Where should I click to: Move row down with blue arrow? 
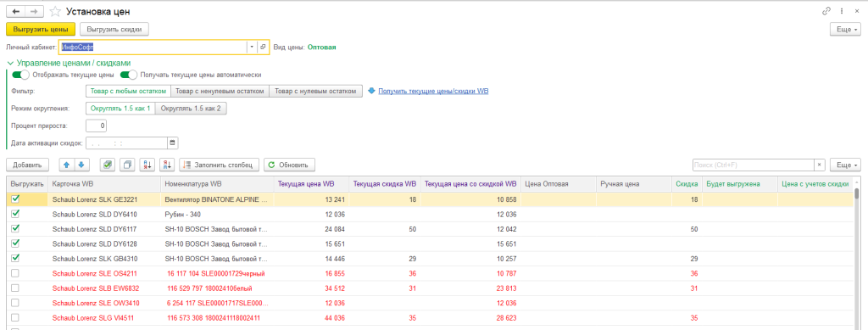(x=81, y=165)
